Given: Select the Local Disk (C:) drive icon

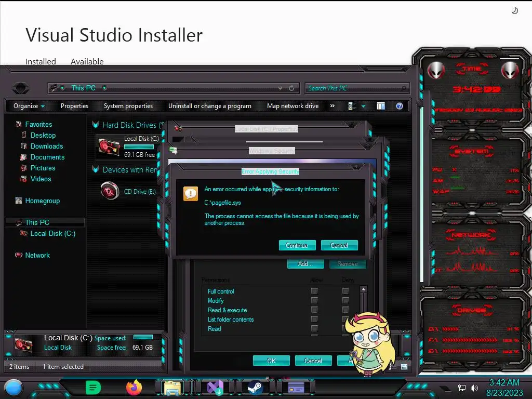Looking at the screenshot, I should [x=109, y=147].
